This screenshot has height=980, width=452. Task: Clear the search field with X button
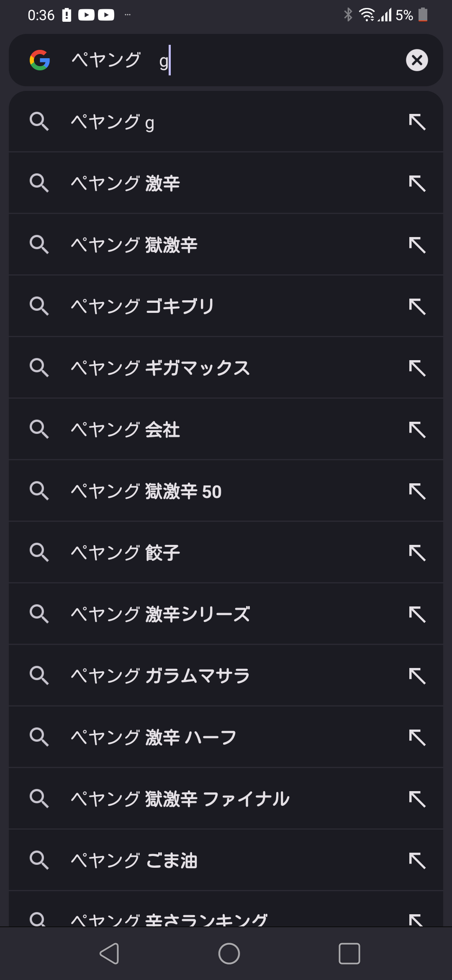point(417,60)
